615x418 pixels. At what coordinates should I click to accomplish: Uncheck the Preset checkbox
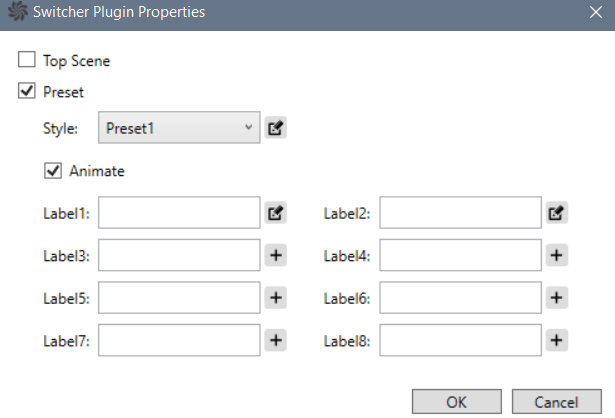(27, 91)
